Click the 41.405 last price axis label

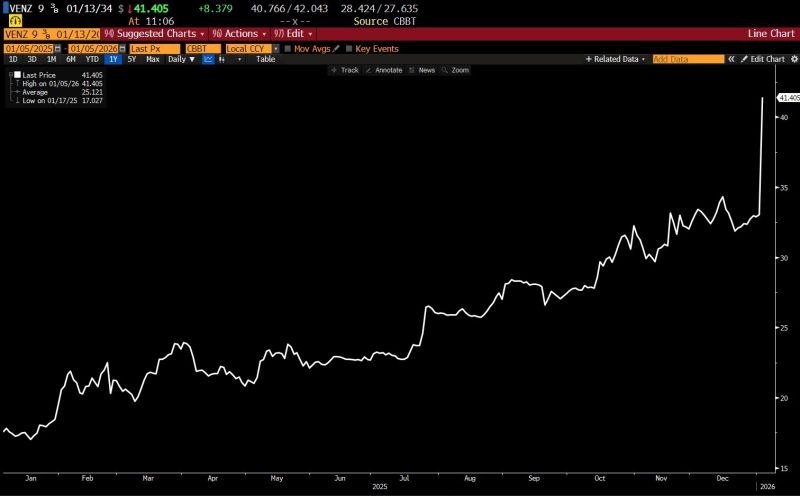tap(788, 97)
